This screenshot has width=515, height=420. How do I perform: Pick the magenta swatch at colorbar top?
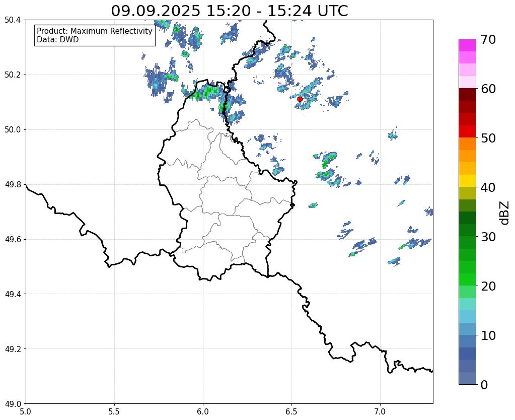point(467,45)
